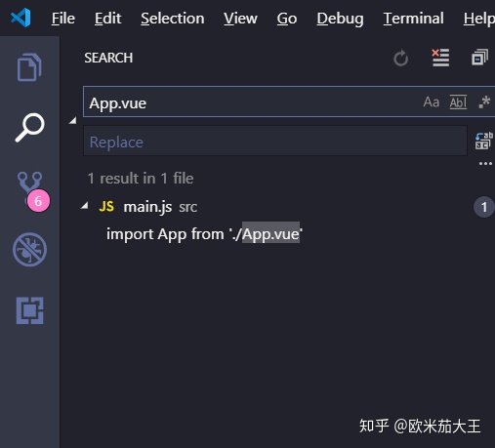The height and width of the screenshot is (448, 495).
Task: Open the Debug menu
Action: tap(340, 19)
